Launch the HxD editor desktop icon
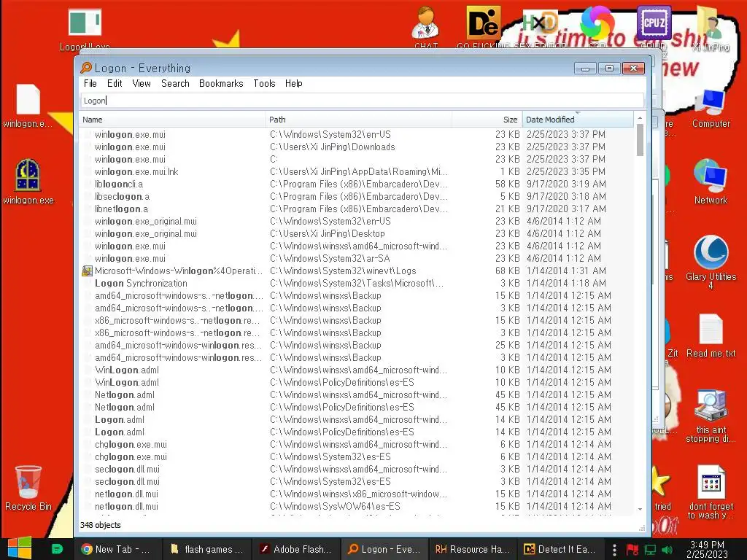The image size is (747, 560). pyautogui.click(x=540, y=24)
